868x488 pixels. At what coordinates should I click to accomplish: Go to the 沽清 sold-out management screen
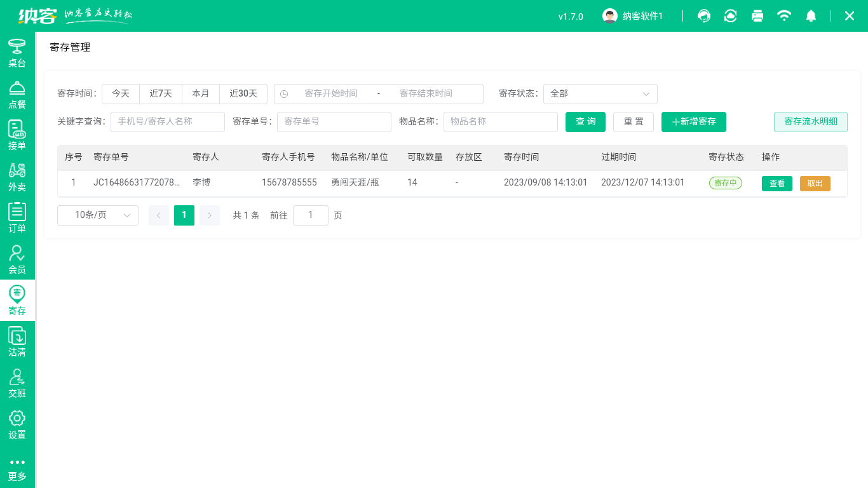[x=17, y=342]
